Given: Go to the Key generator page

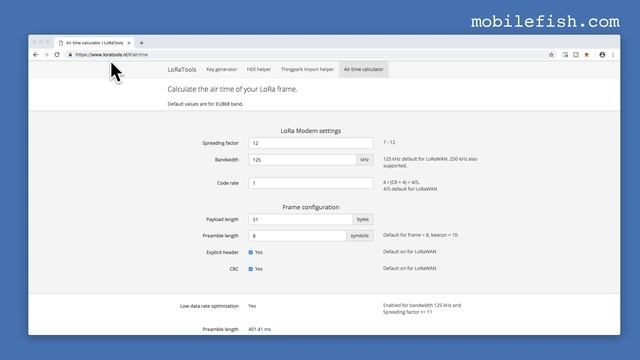Looking at the screenshot, I should pos(221,69).
